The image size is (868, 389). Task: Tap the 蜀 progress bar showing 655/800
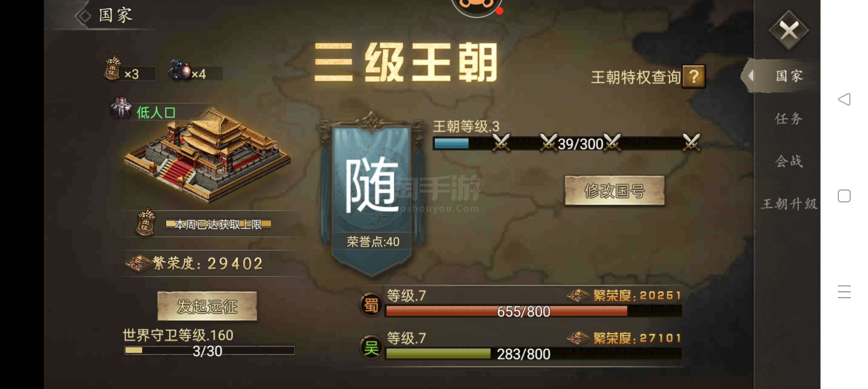(534, 311)
